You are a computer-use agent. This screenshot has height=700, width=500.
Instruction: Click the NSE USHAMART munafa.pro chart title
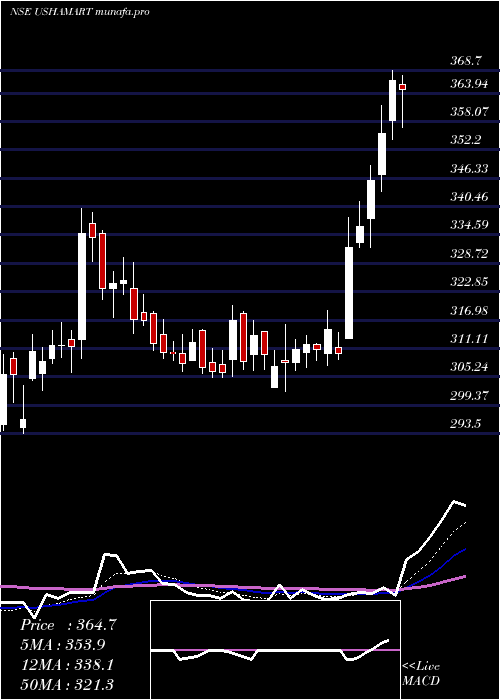pos(79,12)
